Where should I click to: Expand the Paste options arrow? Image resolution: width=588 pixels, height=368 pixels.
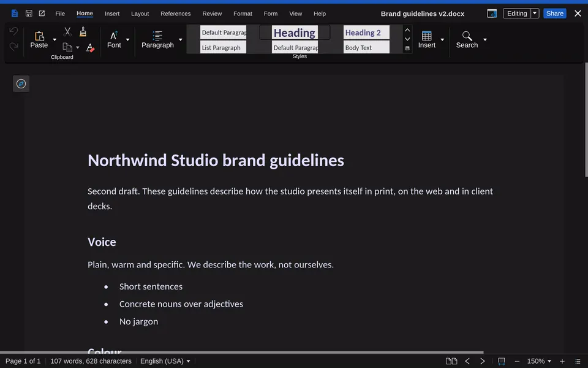point(55,39)
